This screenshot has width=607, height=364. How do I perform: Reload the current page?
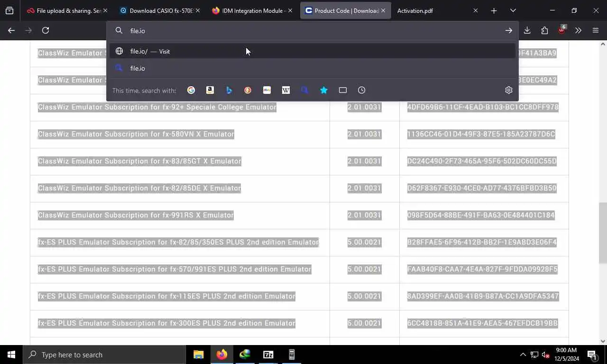coord(46,30)
